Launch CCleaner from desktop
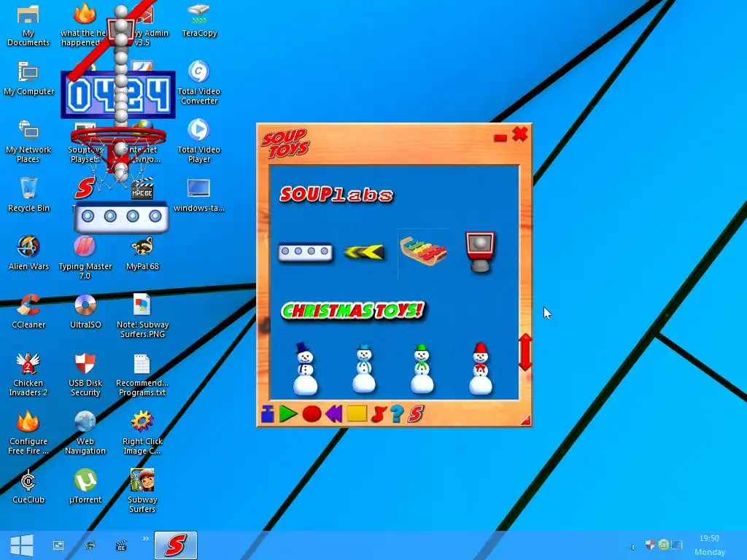 coord(28,311)
